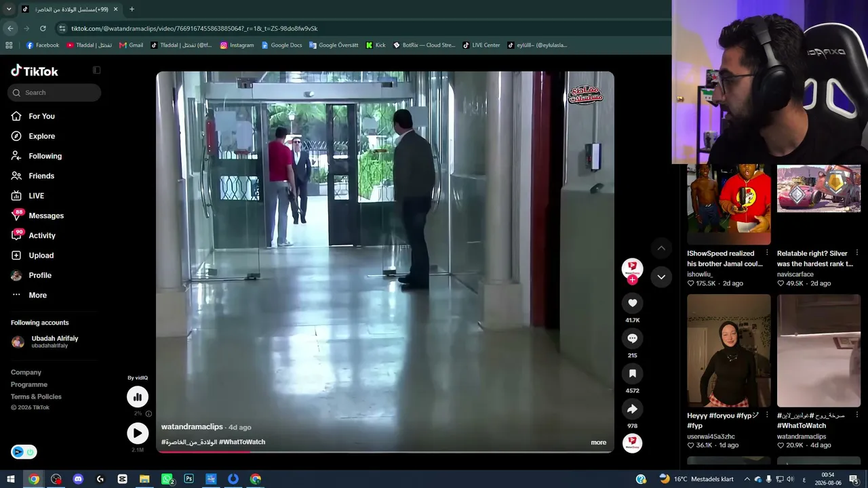Collapse the TikTok sidebar panel
This screenshot has width=868, height=488.
click(x=96, y=70)
